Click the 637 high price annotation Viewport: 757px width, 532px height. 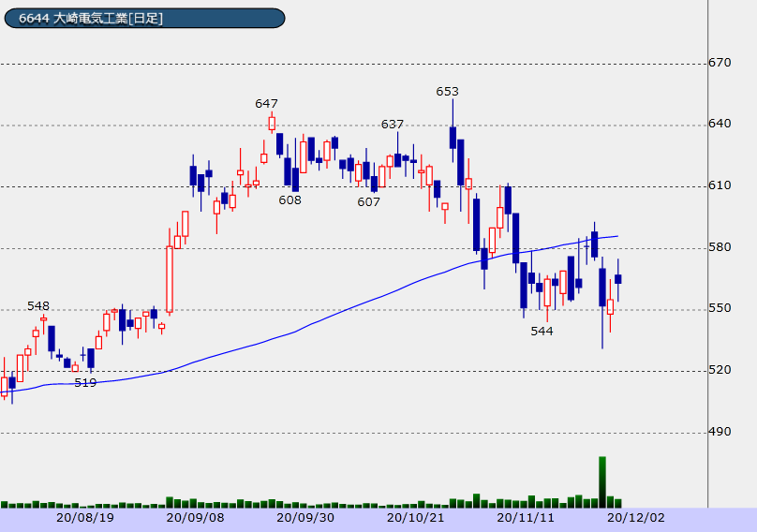tap(392, 125)
